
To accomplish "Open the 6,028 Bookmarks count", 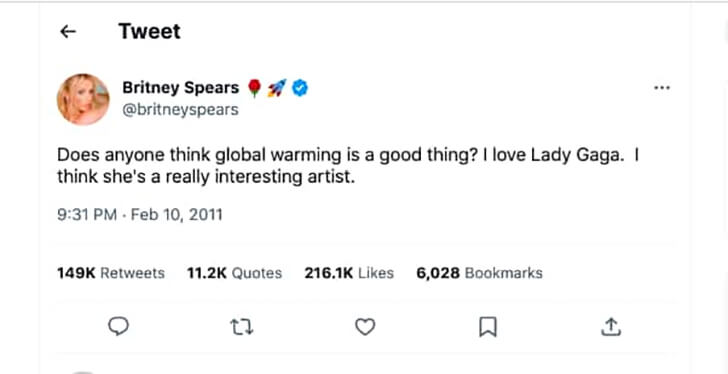I will [x=479, y=273].
